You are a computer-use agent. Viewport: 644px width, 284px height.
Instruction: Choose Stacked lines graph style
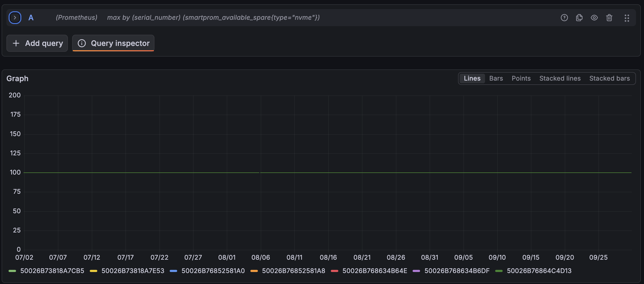pos(560,78)
